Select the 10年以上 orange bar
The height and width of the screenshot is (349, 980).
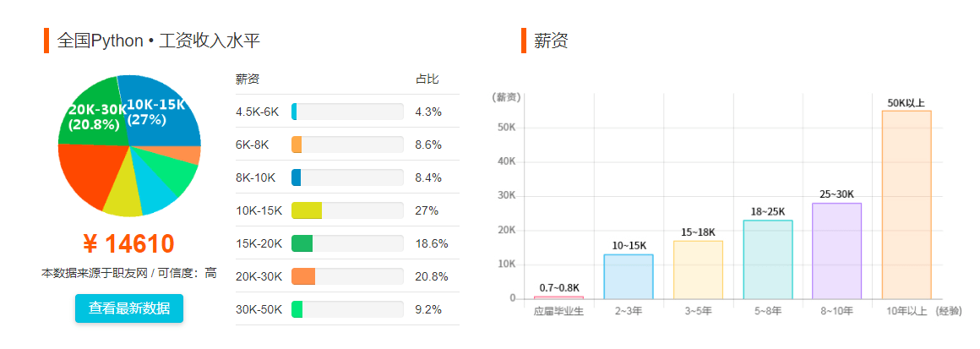[x=906, y=204]
